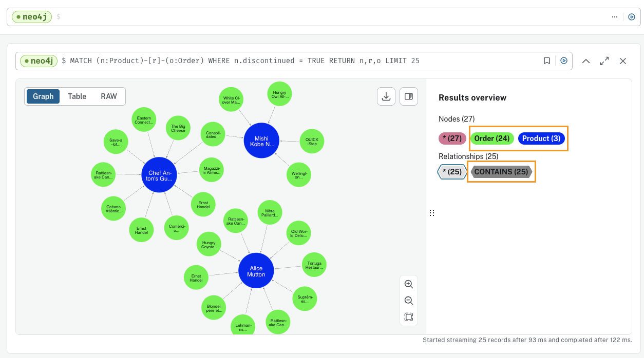Focus the top Cypher command input
Image resolution: width=644 pixels, height=358 pixels.
329,17
